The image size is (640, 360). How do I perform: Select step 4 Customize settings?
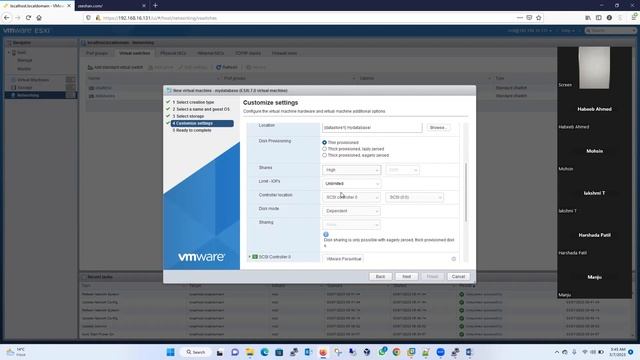(x=202, y=123)
